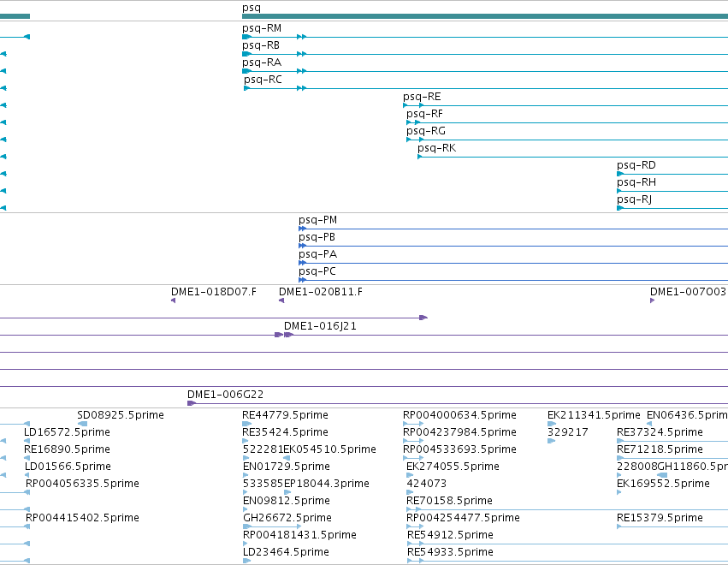Select transcript psq-RG label
728x565 pixels.
(x=426, y=131)
